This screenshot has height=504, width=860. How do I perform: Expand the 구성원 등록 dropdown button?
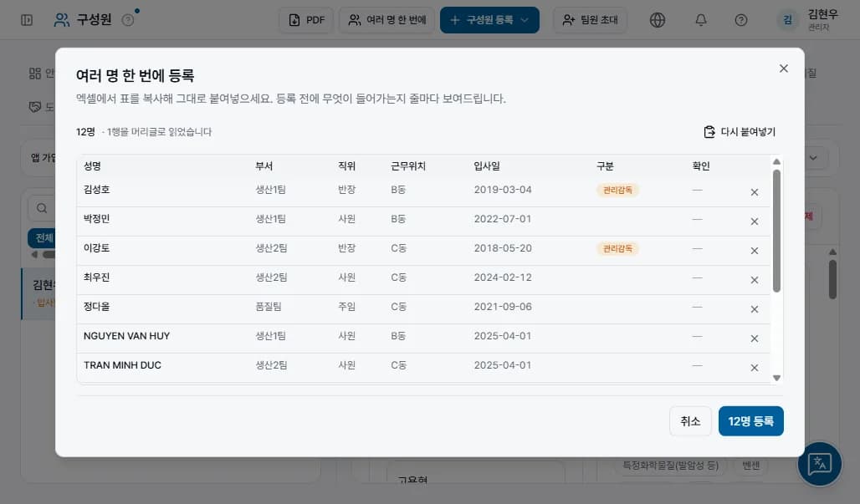(489, 20)
